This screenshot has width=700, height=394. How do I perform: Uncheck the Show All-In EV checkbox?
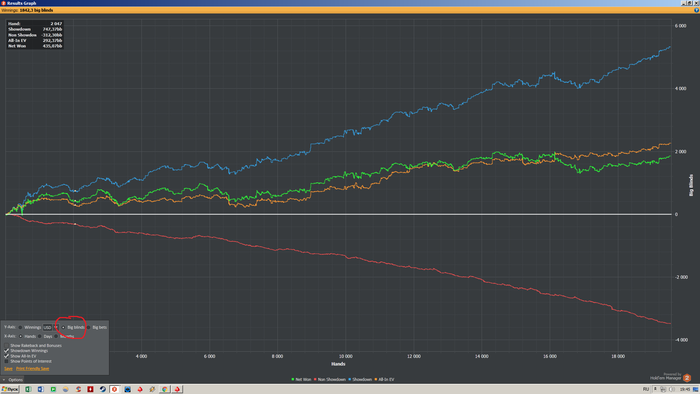coord(6,356)
